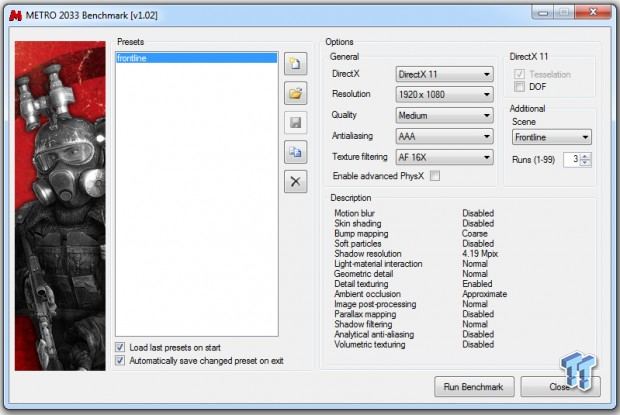Click the Bump mapping Coarse value
Screen dimensions: 620x415
tap(474, 234)
